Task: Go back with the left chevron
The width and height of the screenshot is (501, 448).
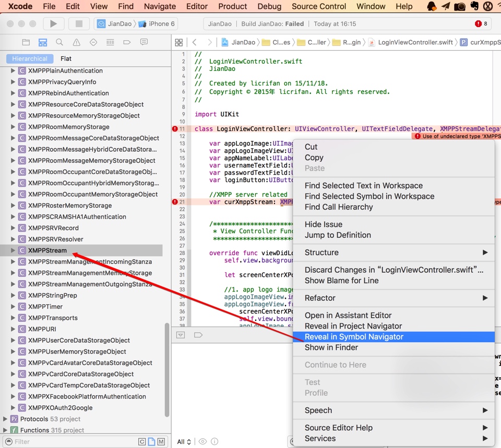Action: pos(194,42)
